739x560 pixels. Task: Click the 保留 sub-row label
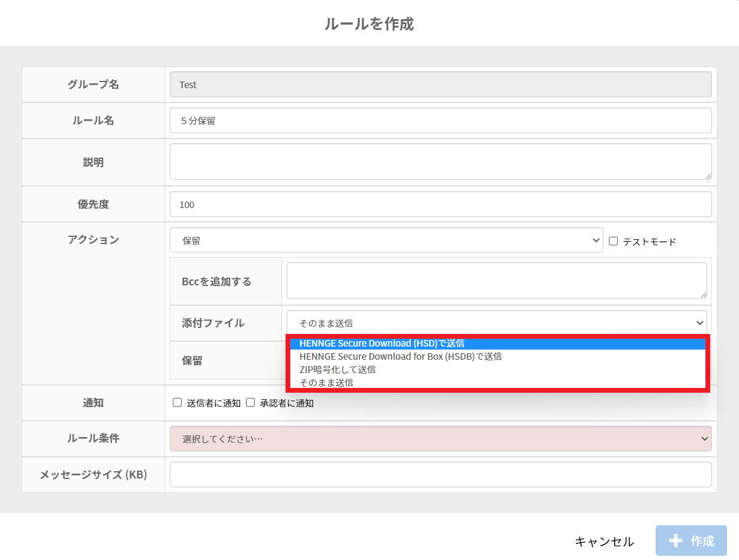tap(192, 360)
